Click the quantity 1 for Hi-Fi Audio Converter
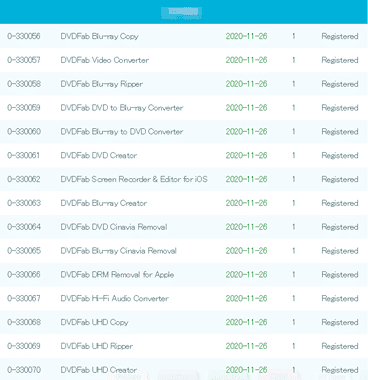 [x=294, y=298]
